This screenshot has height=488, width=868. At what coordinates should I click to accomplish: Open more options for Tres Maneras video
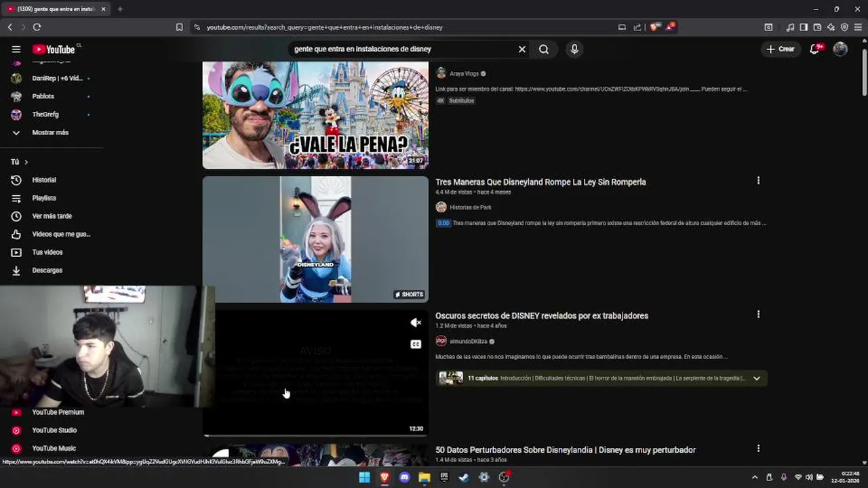click(x=758, y=180)
